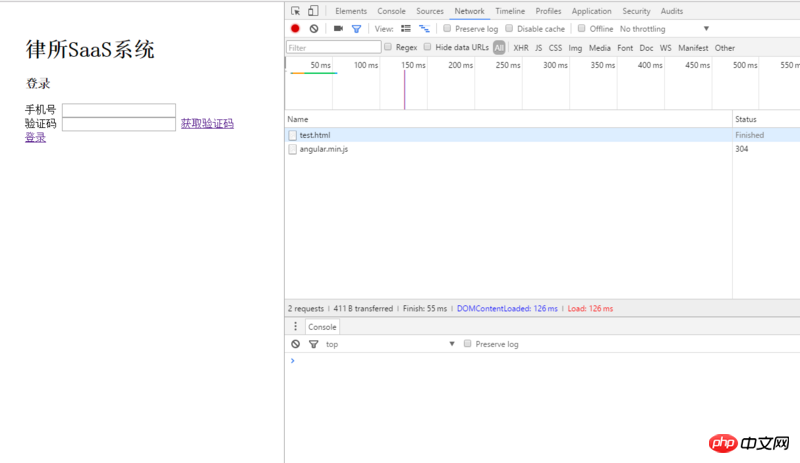The image size is (800, 463).
Task: Filter requests by XHR
Action: (x=521, y=47)
